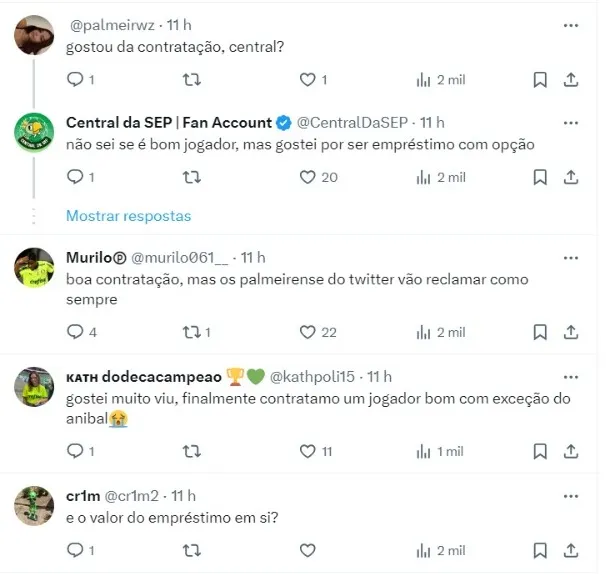Open the three-dot menu on cr1m's tweet
Image resolution: width=606 pixels, height=574 pixels.
pos(571,496)
